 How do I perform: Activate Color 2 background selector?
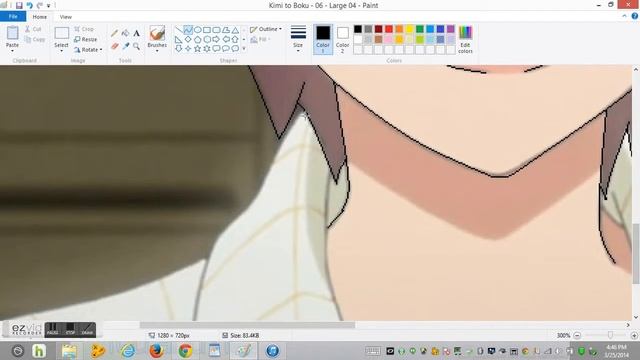[342, 39]
